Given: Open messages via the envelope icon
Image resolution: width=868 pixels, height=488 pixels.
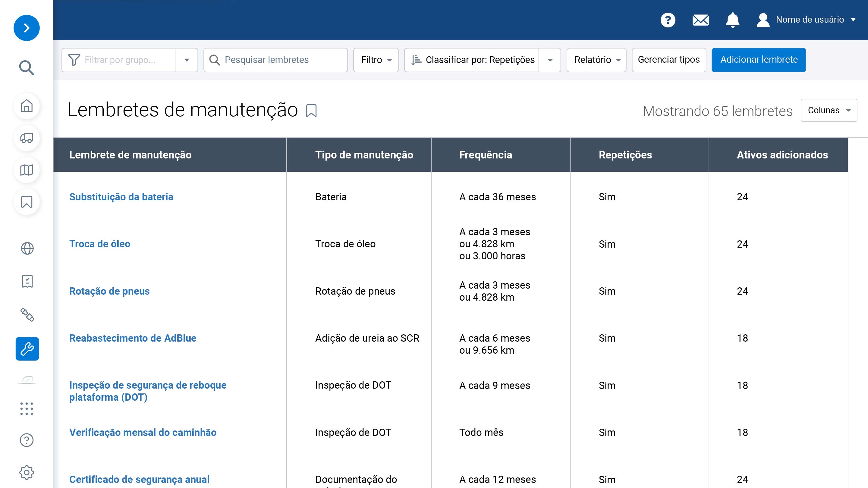Looking at the screenshot, I should point(700,20).
